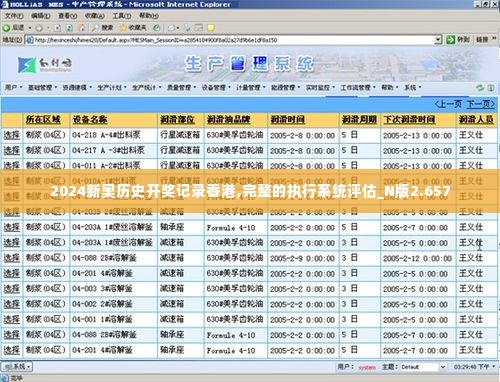This screenshot has height=382, width=500.
Task: Go to the Home page icon
Action: click(82, 28)
